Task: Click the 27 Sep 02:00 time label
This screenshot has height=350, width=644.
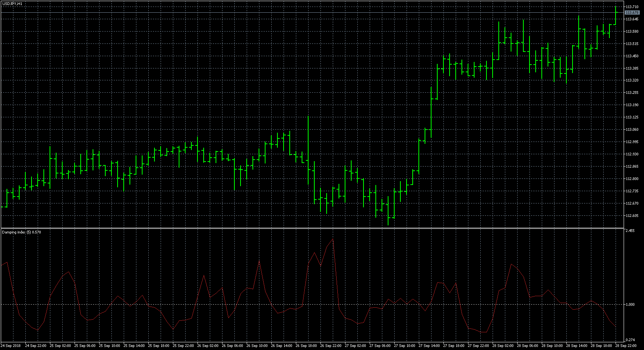Action: tap(355, 345)
